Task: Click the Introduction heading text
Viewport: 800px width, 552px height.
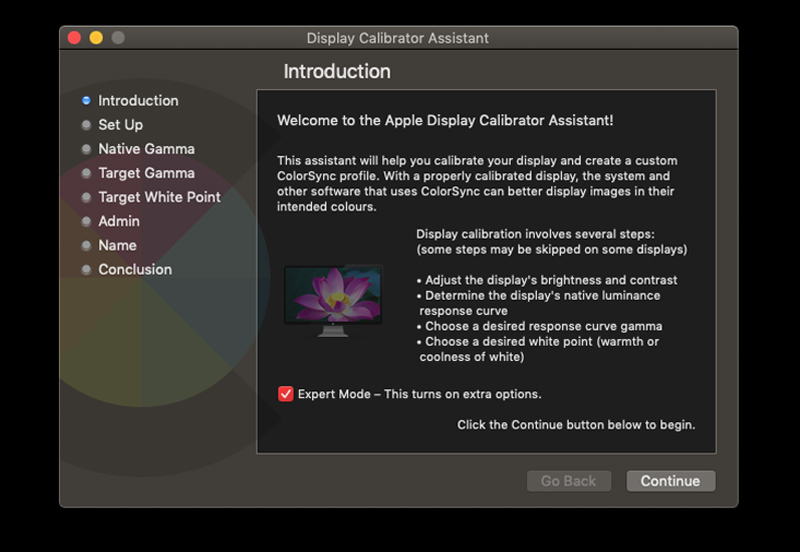Action: (x=337, y=72)
